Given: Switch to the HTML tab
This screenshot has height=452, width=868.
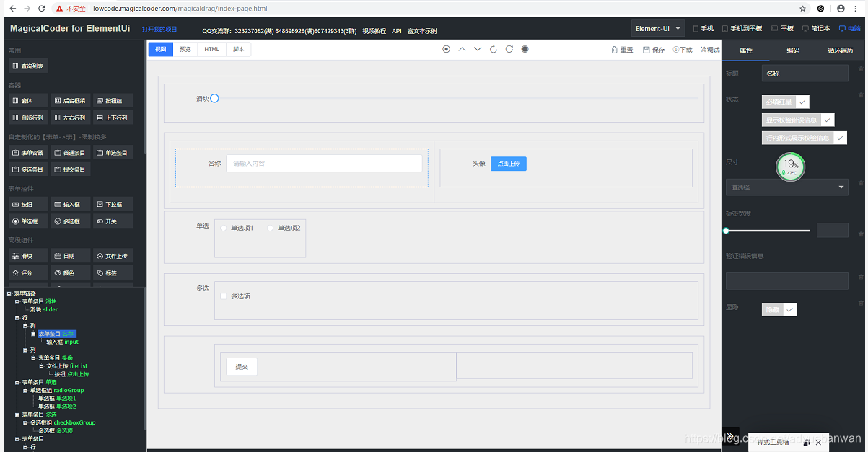Looking at the screenshot, I should (211, 49).
